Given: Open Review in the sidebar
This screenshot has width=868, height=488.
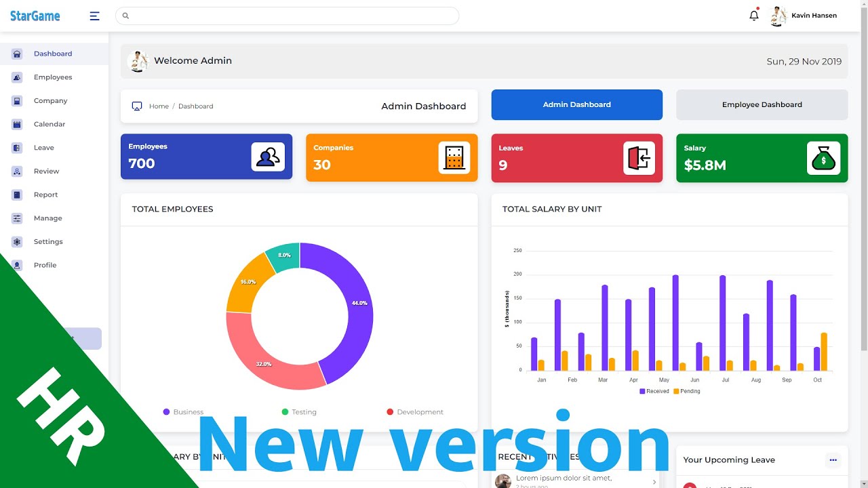Looking at the screenshot, I should pos(47,171).
